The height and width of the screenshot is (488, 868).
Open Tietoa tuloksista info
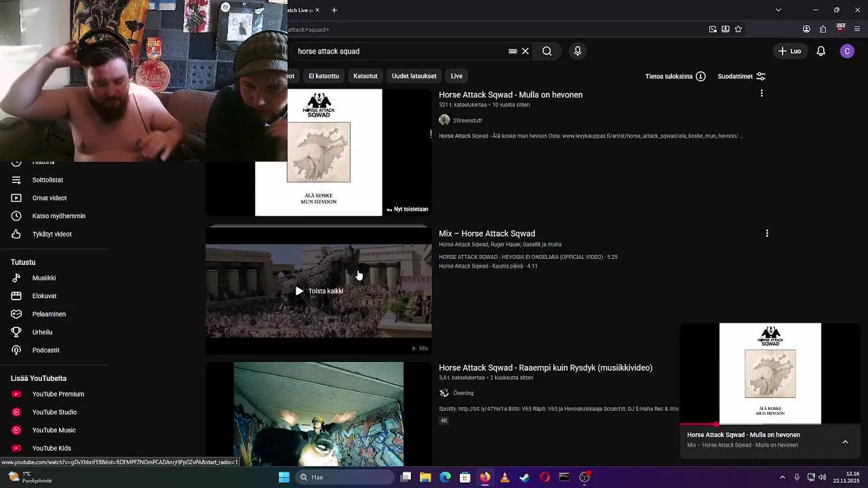pyautogui.click(x=675, y=77)
